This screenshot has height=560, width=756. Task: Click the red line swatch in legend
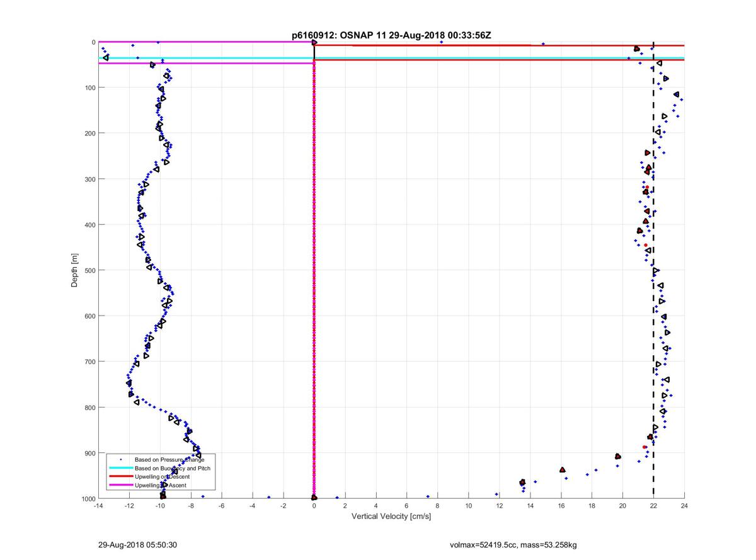point(120,477)
